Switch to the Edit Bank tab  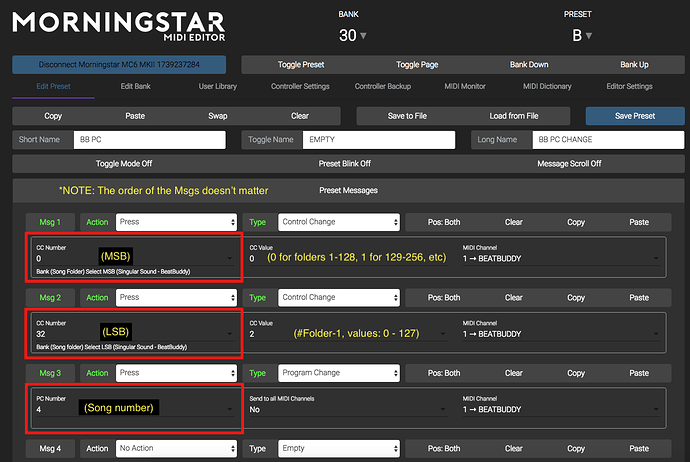click(136, 86)
